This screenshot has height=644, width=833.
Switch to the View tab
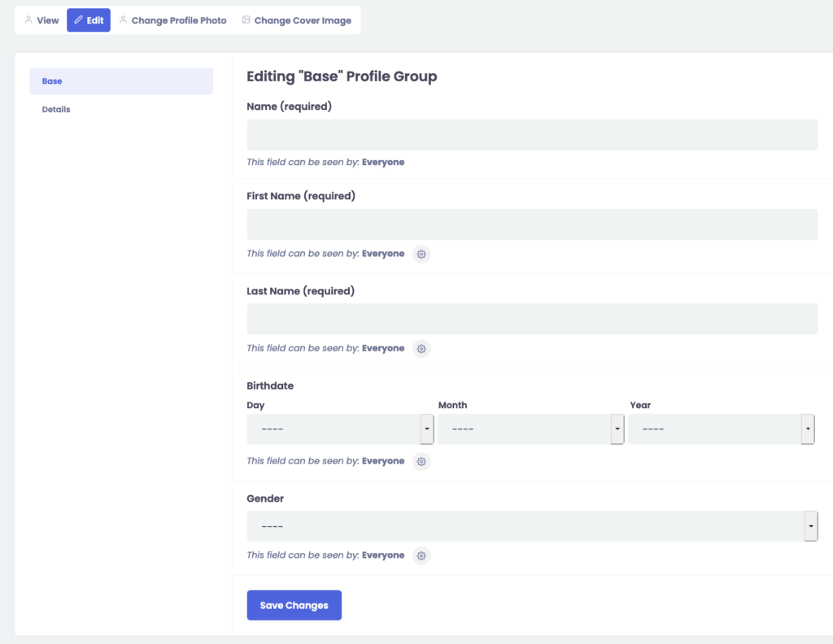point(41,20)
